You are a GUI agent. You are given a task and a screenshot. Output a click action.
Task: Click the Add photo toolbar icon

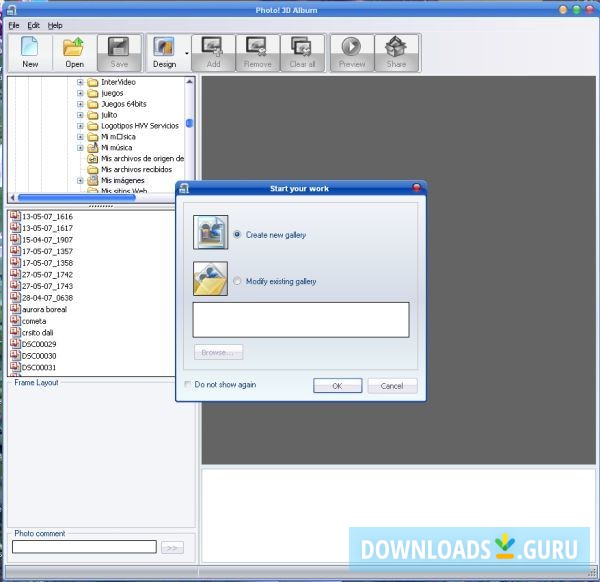(x=213, y=52)
